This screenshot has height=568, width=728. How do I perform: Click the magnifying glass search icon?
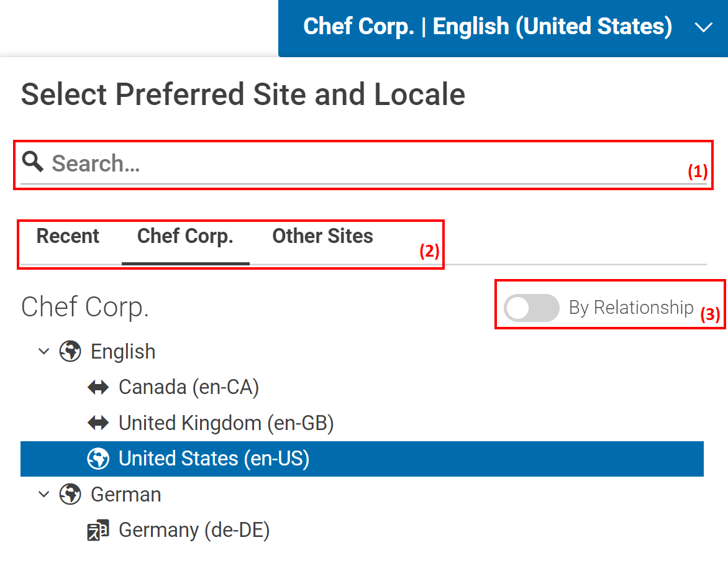point(33,162)
